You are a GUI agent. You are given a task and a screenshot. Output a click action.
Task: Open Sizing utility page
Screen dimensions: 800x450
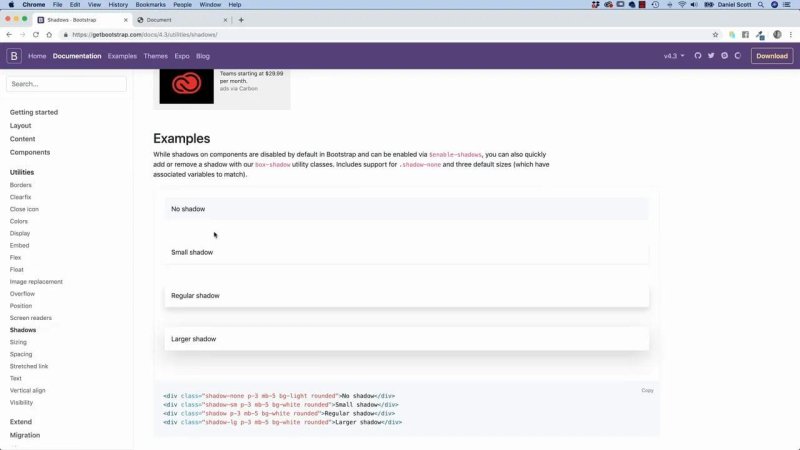point(18,342)
